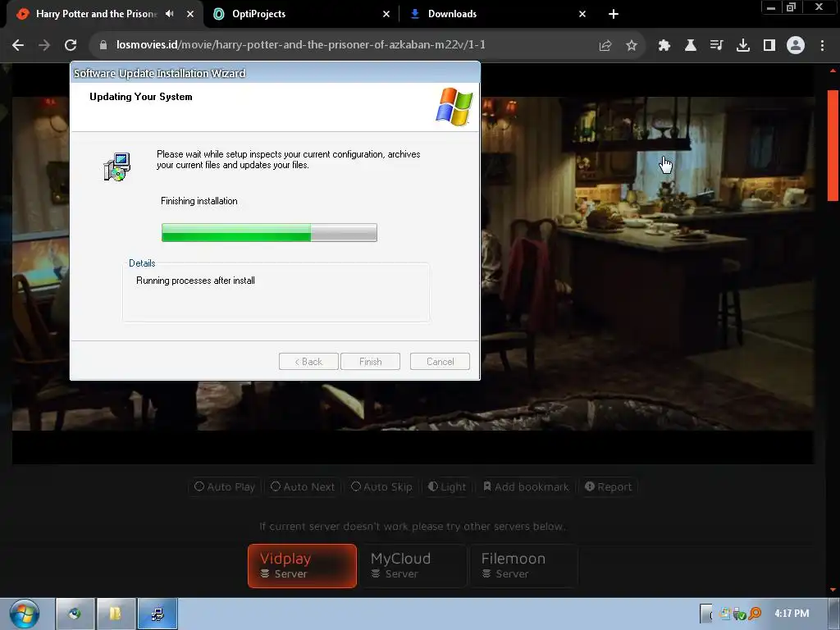Click 'Running processes after install' text
Viewport: 840px width, 630px height.
coord(195,281)
